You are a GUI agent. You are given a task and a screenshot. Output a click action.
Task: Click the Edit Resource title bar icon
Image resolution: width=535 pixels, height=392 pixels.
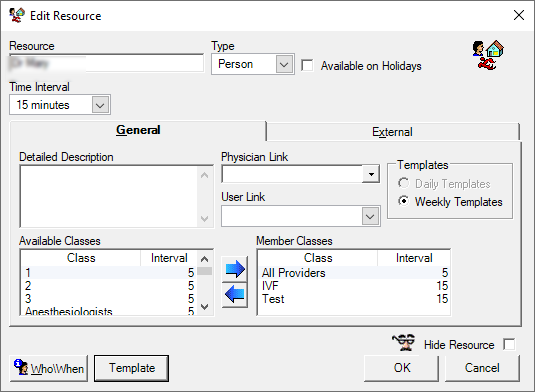17,15
